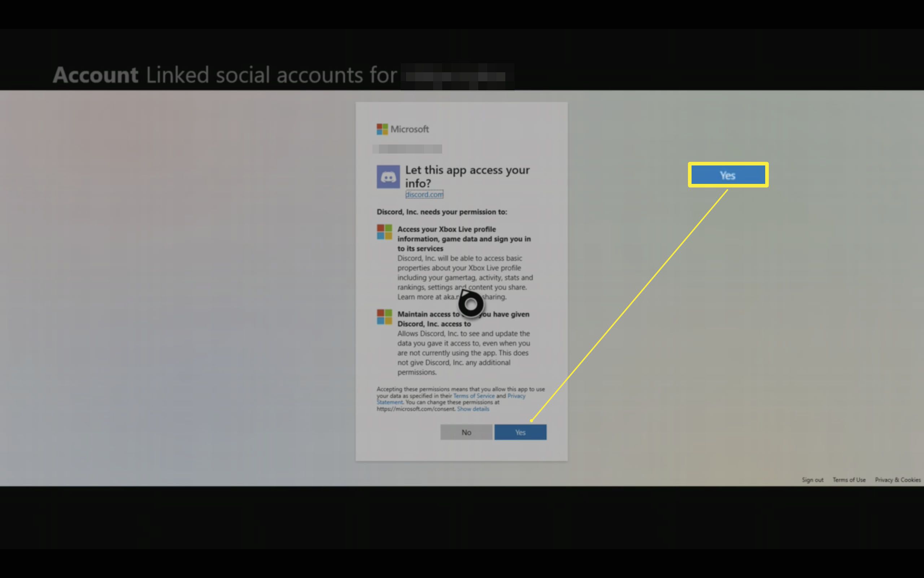Click 'Allows Discord, Inc. to see and update' description

tap(463, 353)
